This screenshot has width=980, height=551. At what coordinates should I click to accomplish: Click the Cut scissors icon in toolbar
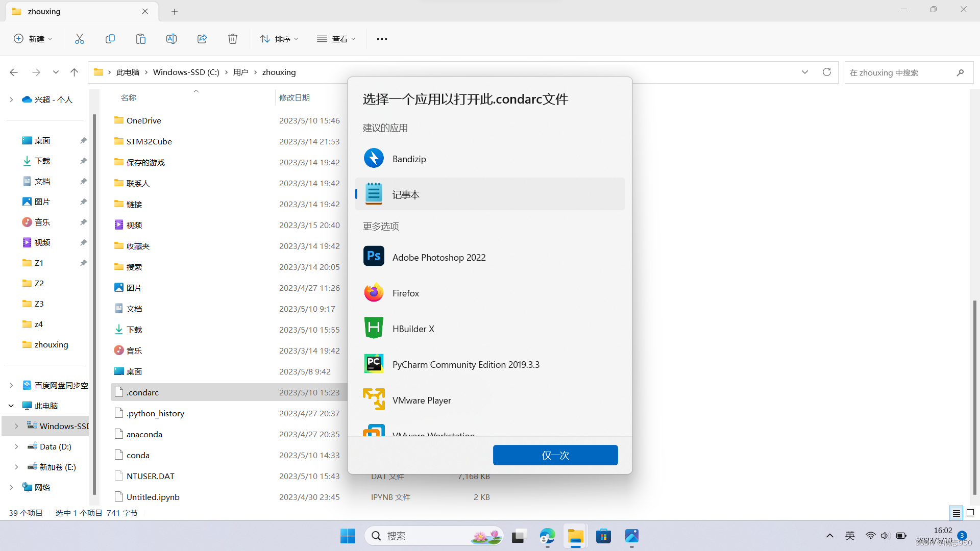pos(80,39)
